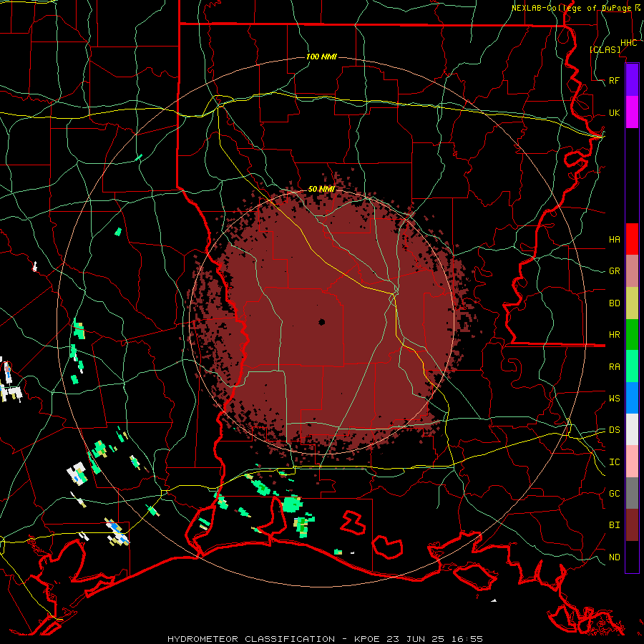The image size is (644, 644).
Task: Click the UK magenta legend swatch
Action: [632, 112]
